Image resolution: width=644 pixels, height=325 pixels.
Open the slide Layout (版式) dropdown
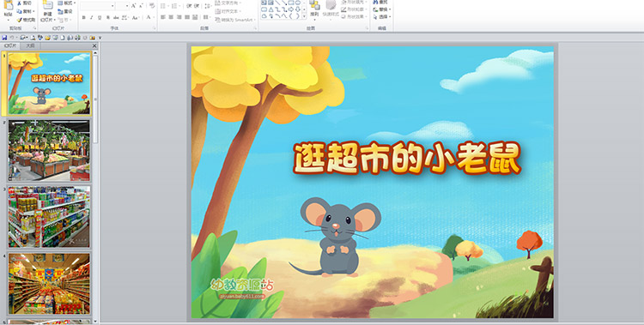pyautogui.click(x=66, y=3)
